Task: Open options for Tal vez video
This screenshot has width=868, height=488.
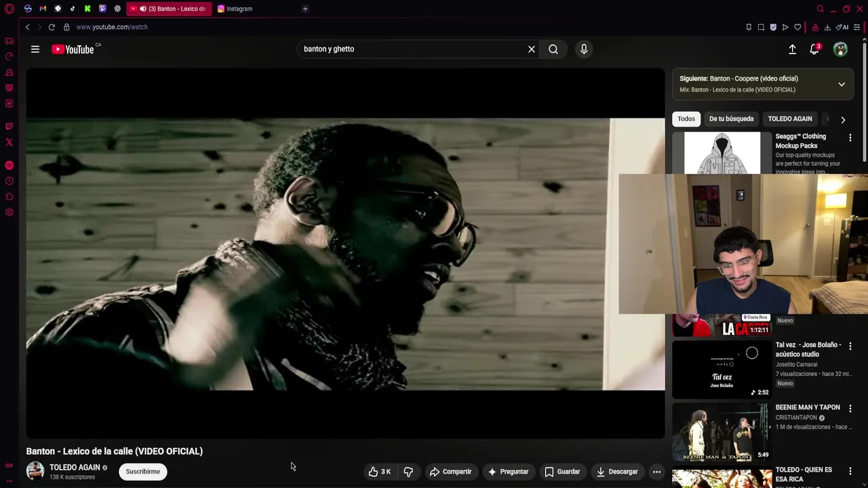Action: 850,346
